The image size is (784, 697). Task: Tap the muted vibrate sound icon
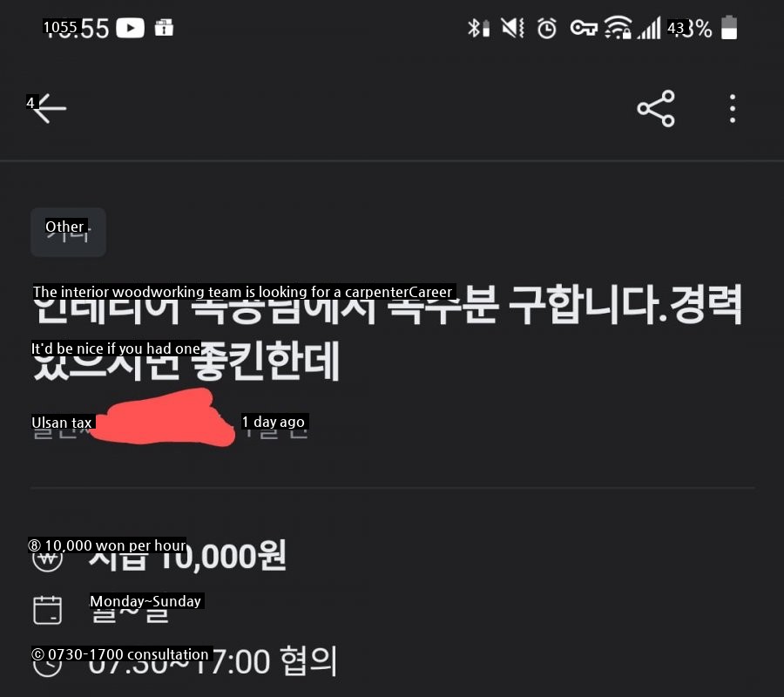512,28
